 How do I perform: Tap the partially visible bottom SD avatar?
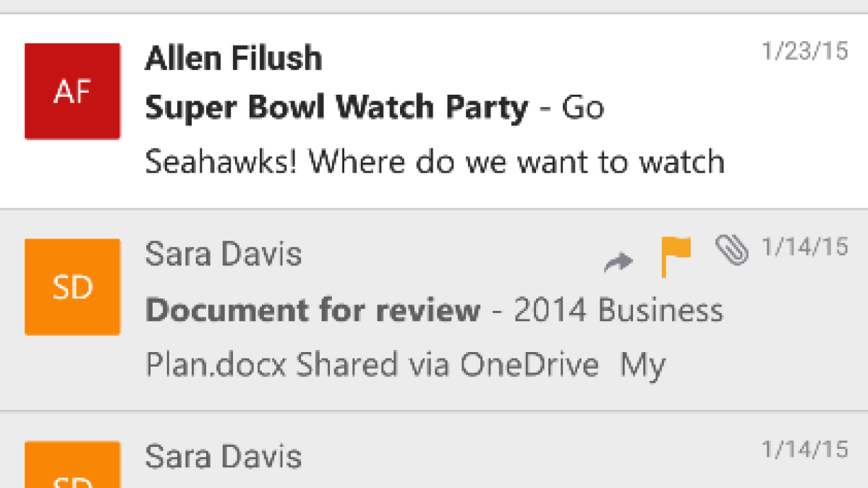(x=72, y=465)
